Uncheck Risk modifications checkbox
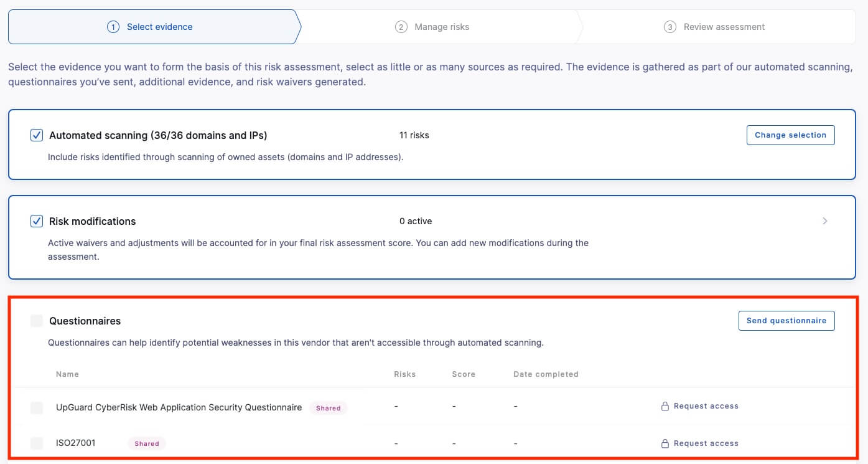Image resolution: width=868 pixels, height=464 pixels. pos(37,221)
